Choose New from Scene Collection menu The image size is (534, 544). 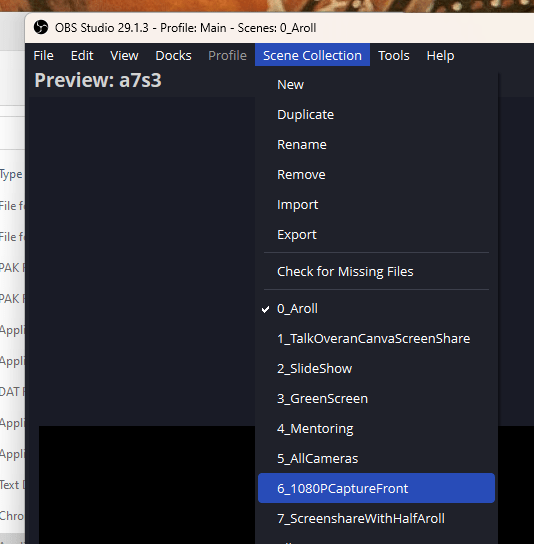tap(376, 85)
